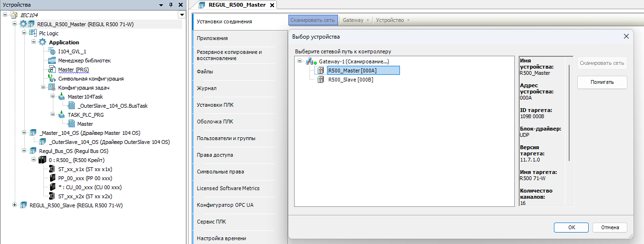Click the R500_Slave [000B] device icon
This screenshot has width=644, height=244.
[x=321, y=80]
